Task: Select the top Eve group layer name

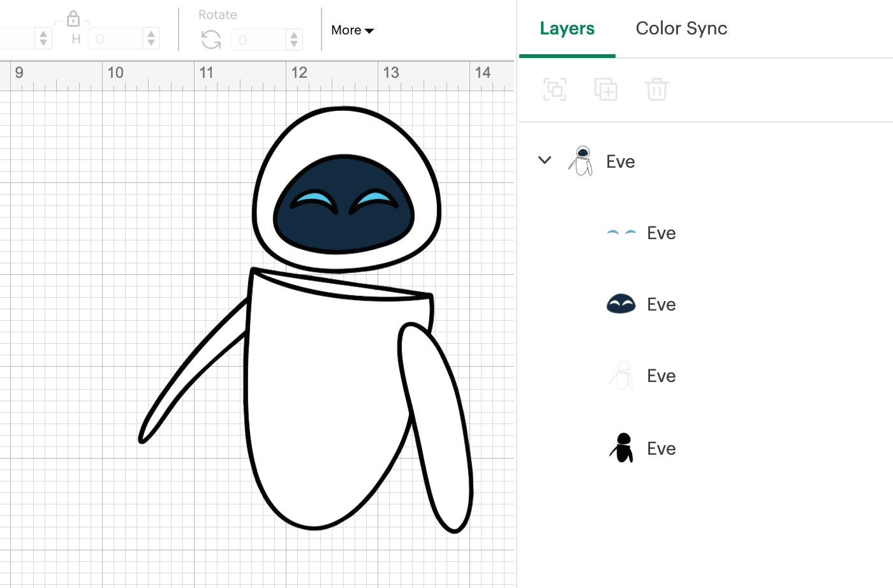Action: coord(621,161)
